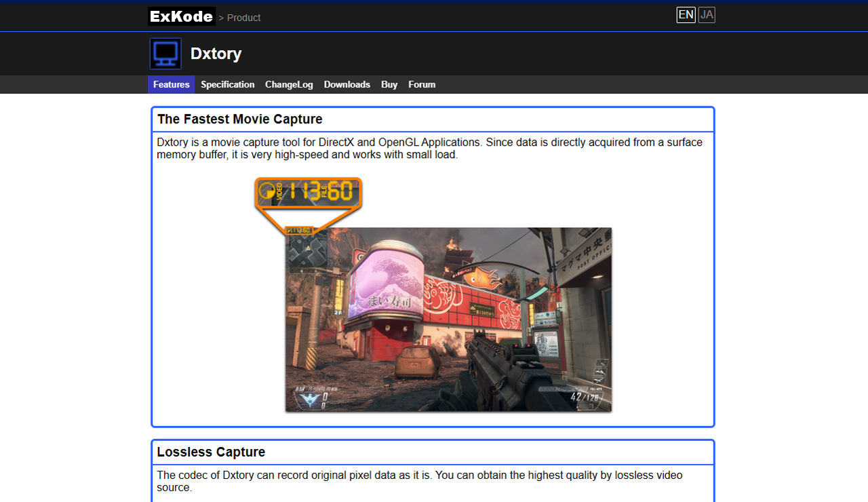Click the blue Dxtory monitor icon

165,54
